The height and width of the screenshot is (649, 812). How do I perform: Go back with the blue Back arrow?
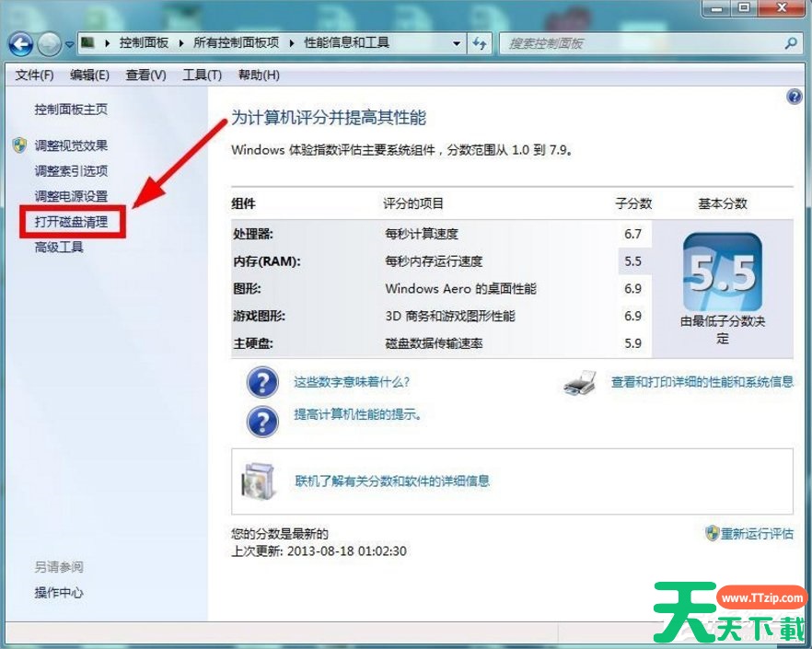(x=20, y=44)
